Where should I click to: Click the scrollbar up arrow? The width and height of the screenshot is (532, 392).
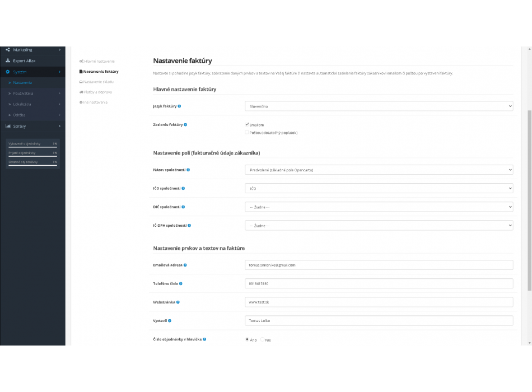pyautogui.click(x=529, y=49)
